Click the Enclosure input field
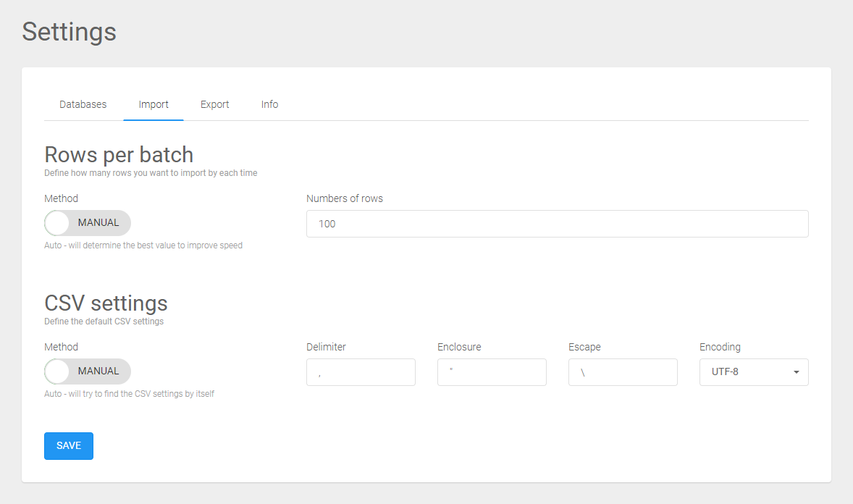The width and height of the screenshot is (853, 504). point(492,372)
